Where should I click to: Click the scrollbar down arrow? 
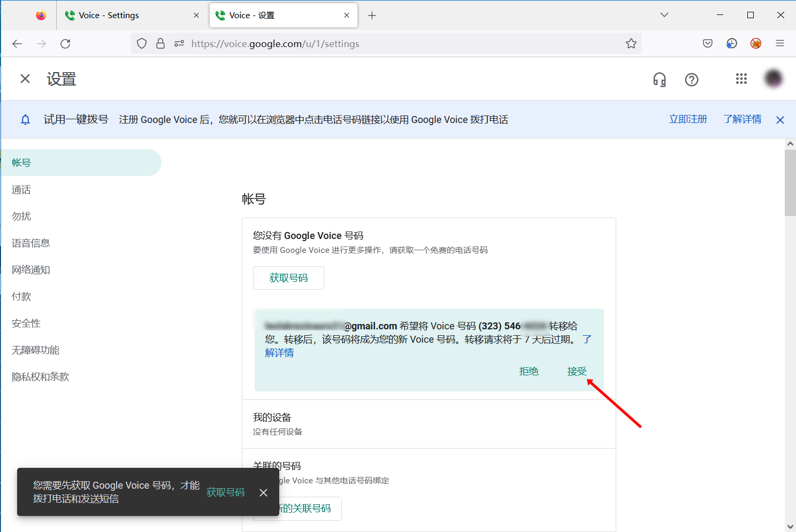coord(790,527)
